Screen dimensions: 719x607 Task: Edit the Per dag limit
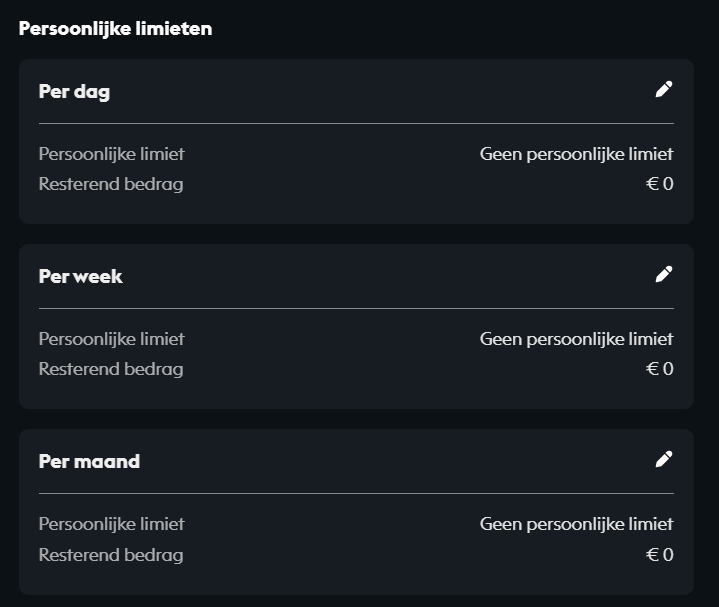coord(664,90)
